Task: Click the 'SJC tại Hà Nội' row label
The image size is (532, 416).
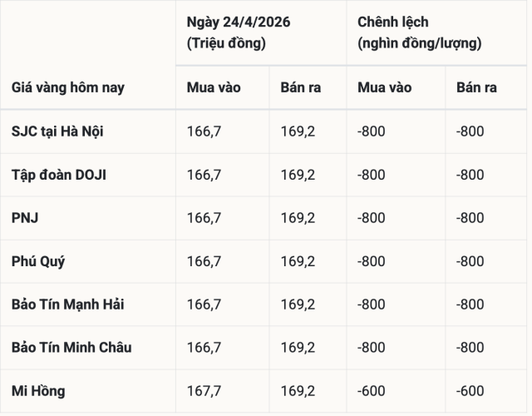Action: pos(57,131)
